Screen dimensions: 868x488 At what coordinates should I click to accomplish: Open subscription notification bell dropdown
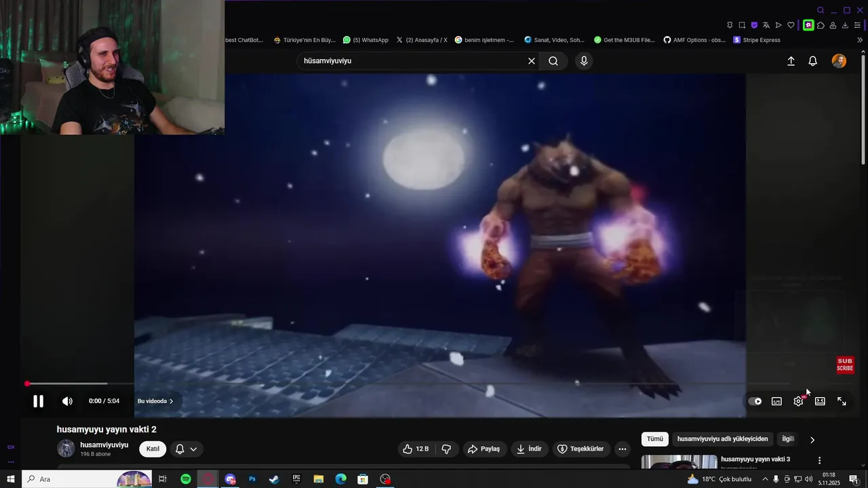(186, 449)
